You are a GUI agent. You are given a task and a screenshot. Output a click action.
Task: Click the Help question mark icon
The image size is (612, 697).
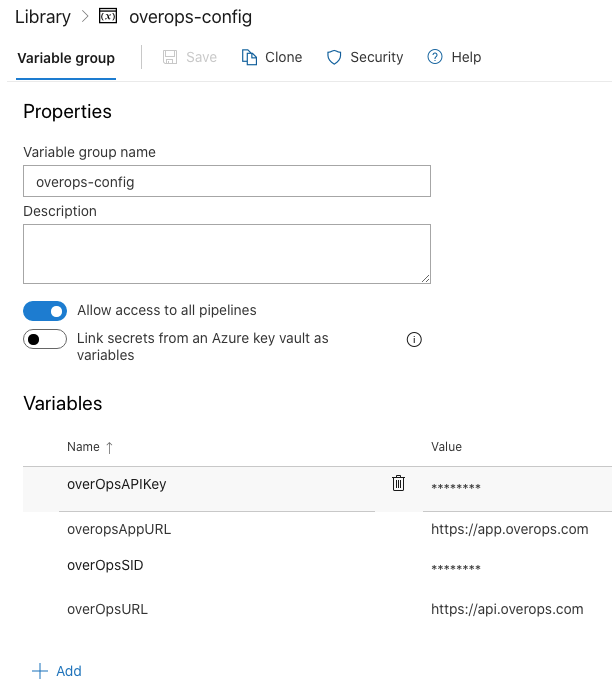[435, 57]
